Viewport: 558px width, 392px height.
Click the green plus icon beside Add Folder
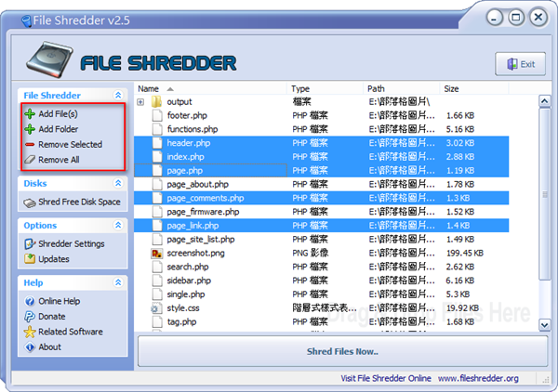(30, 129)
